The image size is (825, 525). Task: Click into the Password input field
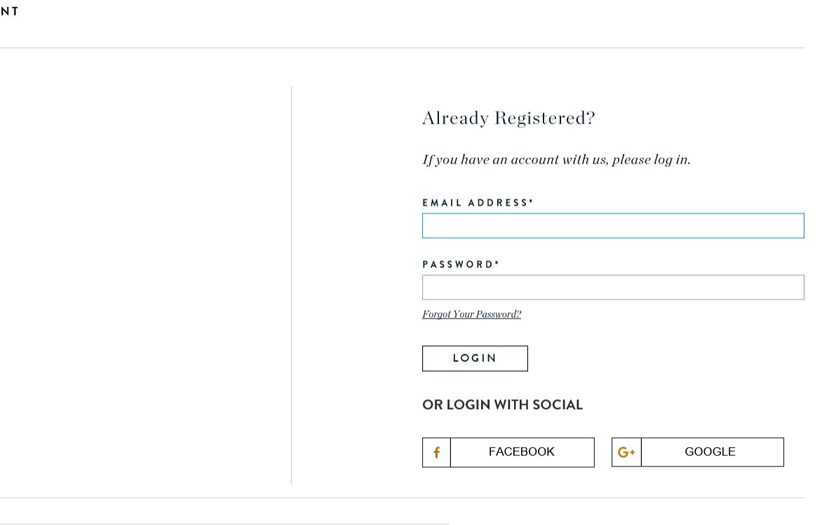coord(612,288)
